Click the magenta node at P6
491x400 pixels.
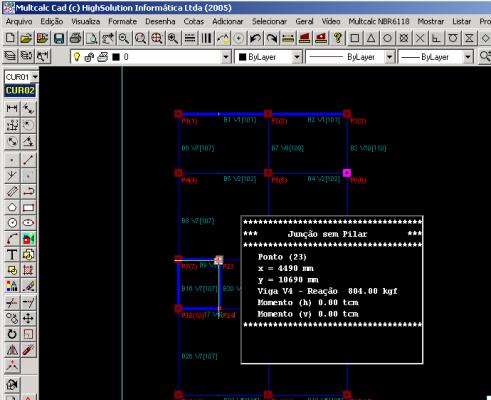(x=347, y=173)
